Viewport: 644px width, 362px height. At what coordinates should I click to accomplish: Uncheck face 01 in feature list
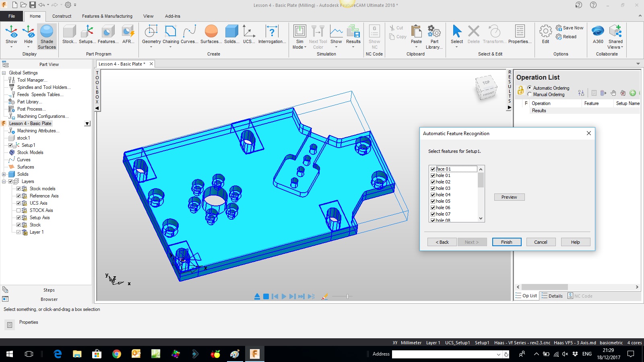[433, 169]
